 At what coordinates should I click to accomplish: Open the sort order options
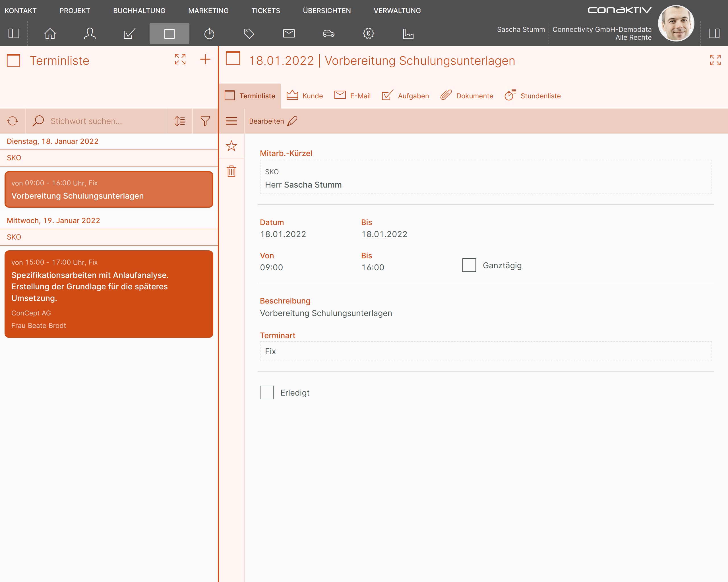tap(180, 121)
